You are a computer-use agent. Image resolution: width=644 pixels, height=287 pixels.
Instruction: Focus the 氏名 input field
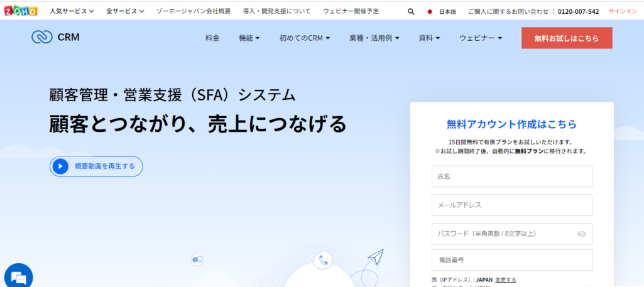click(x=512, y=176)
